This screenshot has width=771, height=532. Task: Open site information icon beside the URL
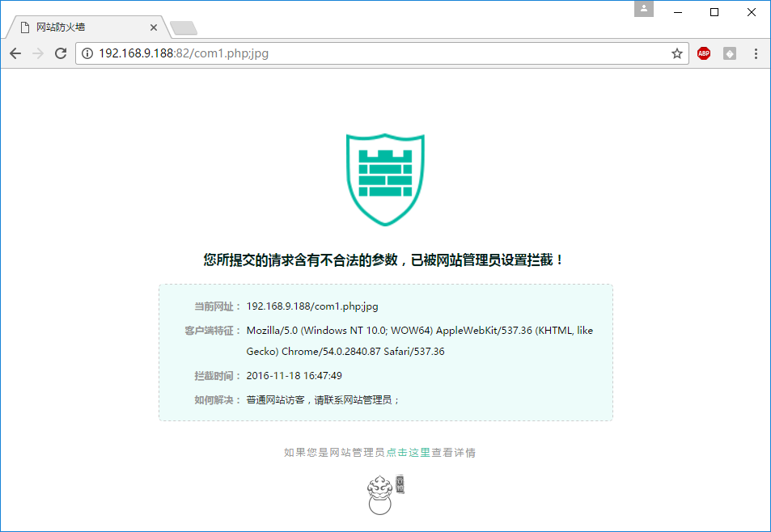pos(87,53)
